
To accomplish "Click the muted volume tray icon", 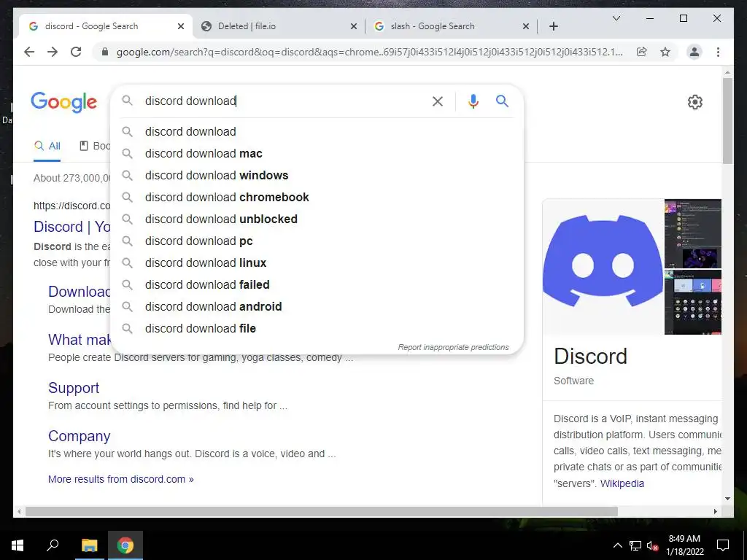I will [653, 545].
